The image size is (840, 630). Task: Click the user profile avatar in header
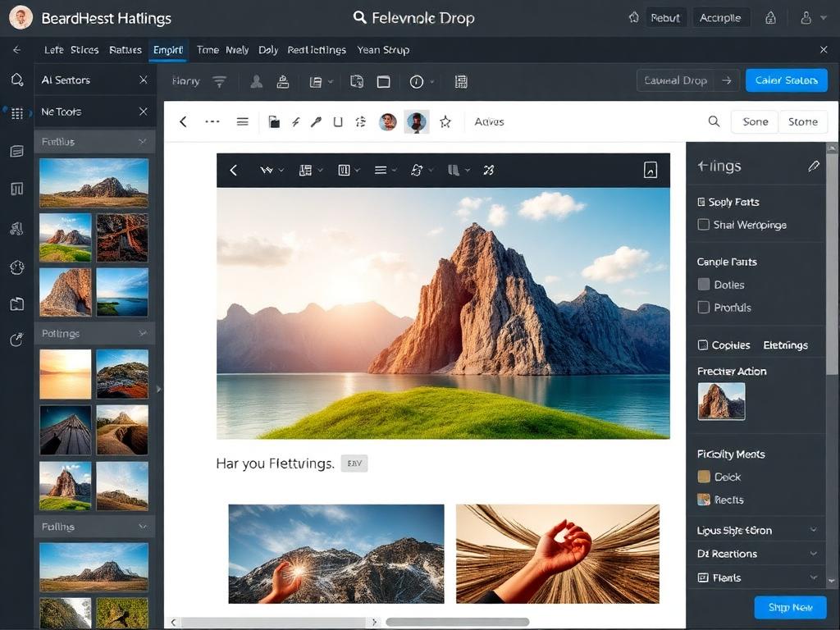[21, 18]
